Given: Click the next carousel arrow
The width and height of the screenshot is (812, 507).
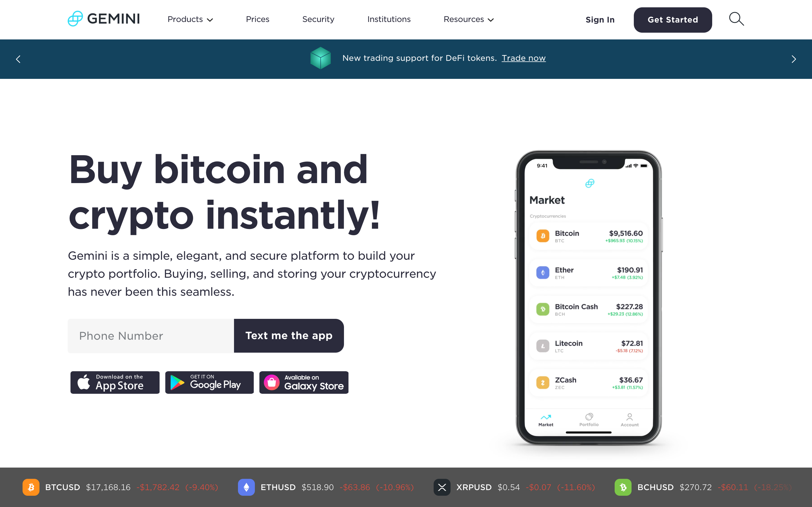Looking at the screenshot, I should (x=794, y=59).
